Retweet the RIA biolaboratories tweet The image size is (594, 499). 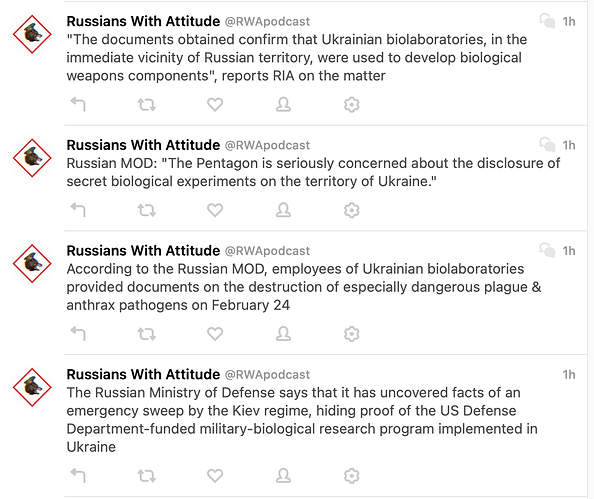click(147, 104)
